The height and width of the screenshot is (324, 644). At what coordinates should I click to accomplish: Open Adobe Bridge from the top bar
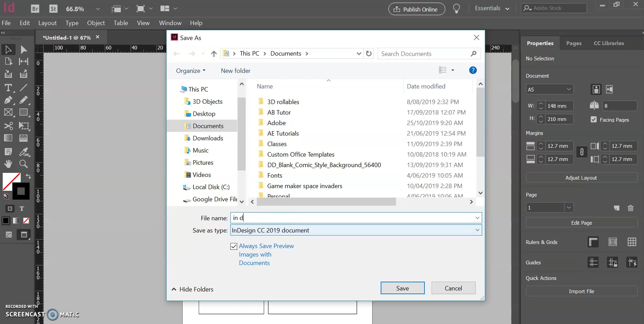pyautogui.click(x=35, y=9)
